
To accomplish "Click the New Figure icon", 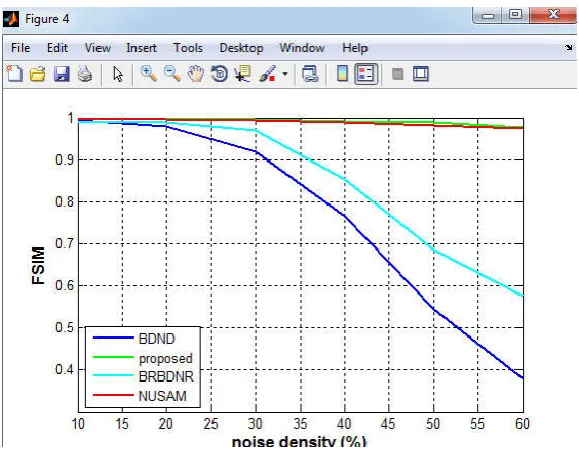I will 14,73.
